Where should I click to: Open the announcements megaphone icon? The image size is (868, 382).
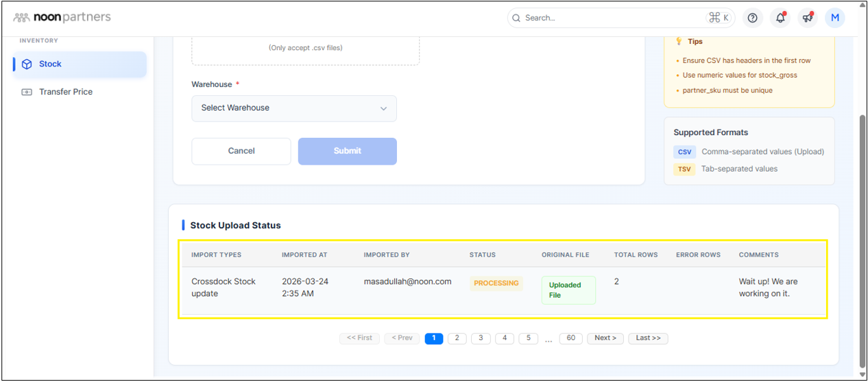coord(808,18)
